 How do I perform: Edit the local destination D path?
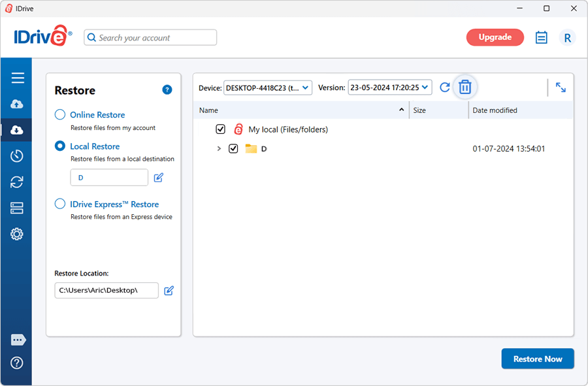coord(159,177)
